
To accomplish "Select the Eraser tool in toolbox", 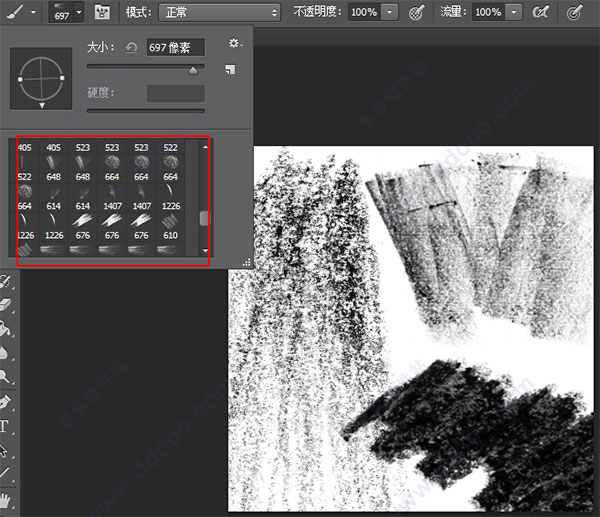I will coord(6,306).
